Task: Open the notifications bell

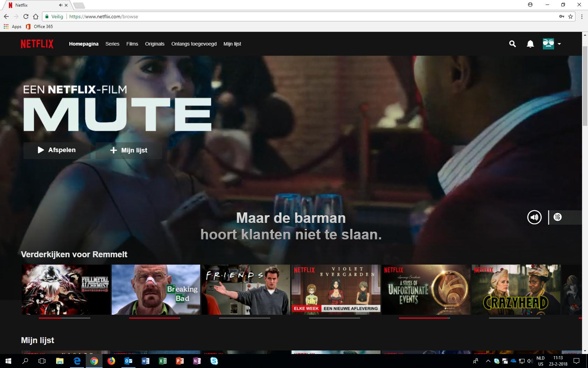Action: 530,44
